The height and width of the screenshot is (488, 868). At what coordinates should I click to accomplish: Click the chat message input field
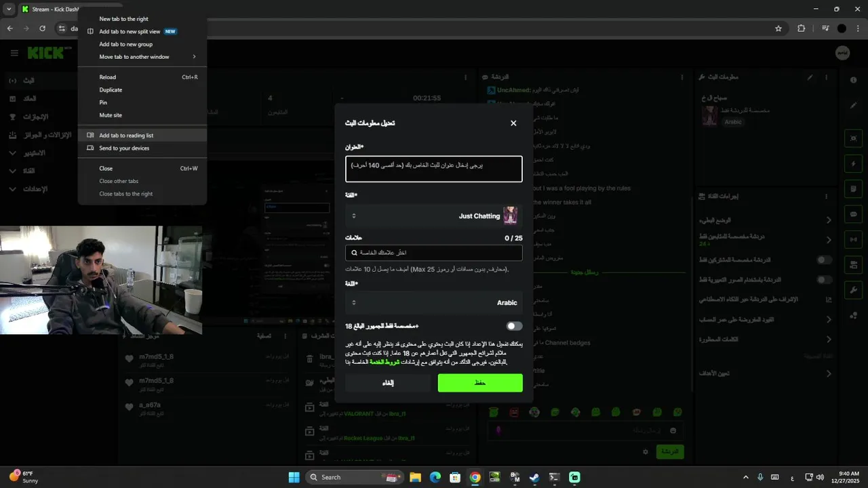pos(586,430)
